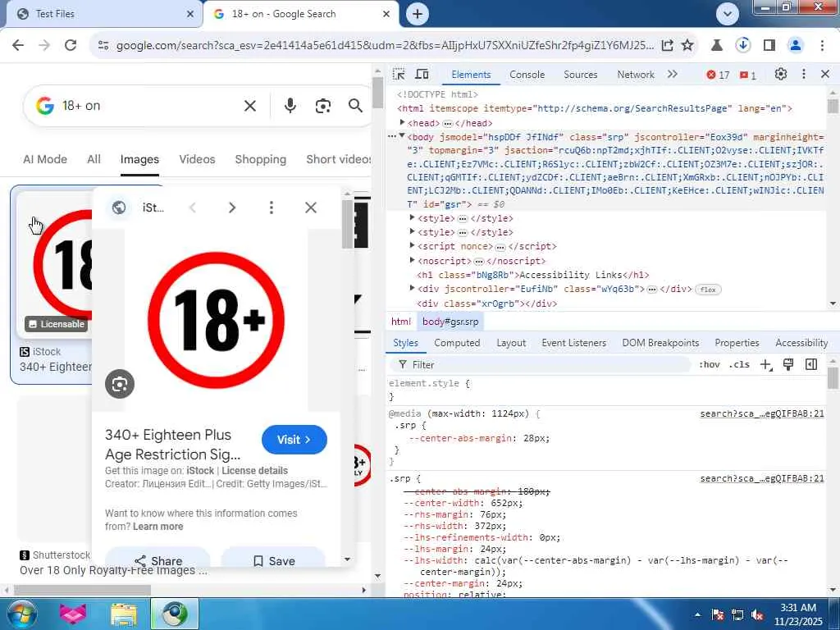
Task: Open error count 17 indicator
Action: click(718, 75)
